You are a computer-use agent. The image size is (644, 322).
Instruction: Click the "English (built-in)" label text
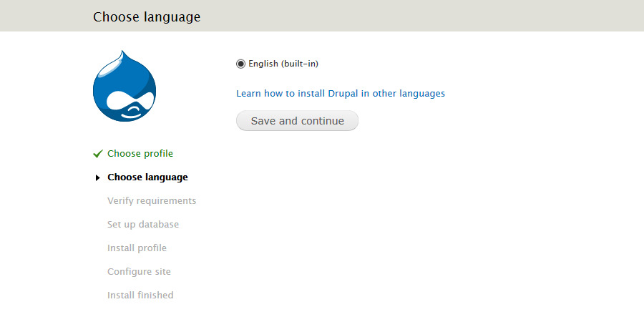pyautogui.click(x=283, y=64)
